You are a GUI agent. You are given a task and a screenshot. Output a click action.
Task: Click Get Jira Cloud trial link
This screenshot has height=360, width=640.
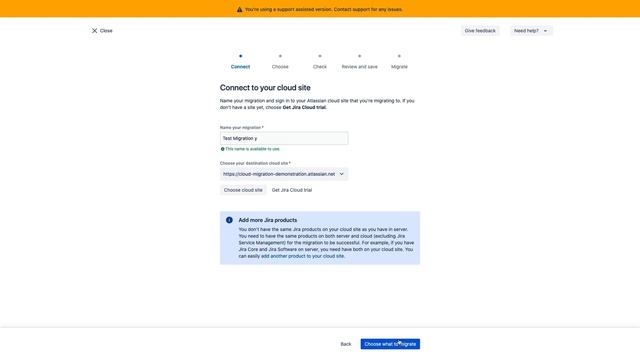[x=292, y=190]
